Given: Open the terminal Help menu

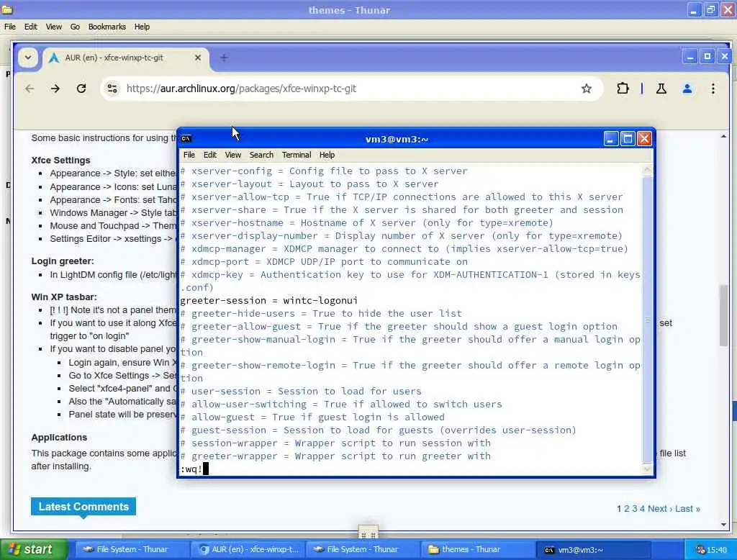Looking at the screenshot, I should tap(327, 155).
